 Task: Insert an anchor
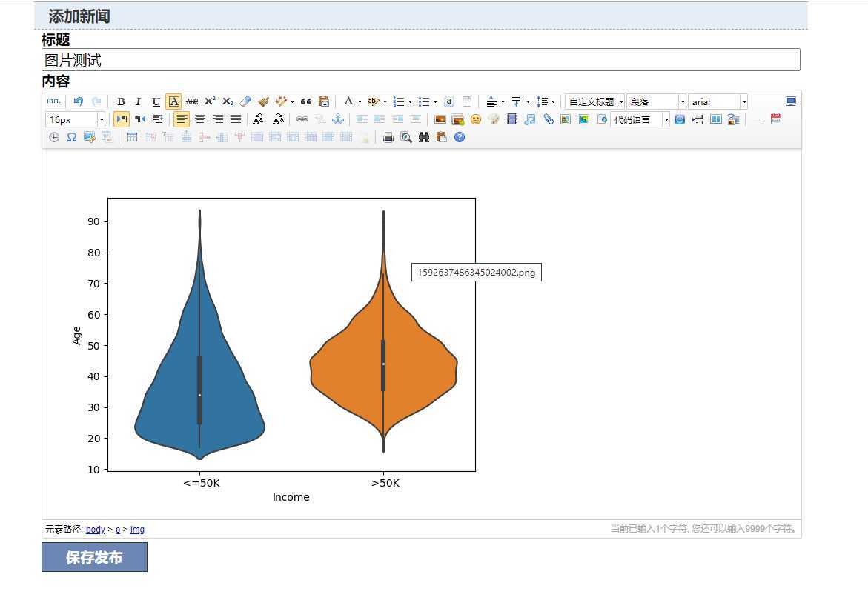pyautogui.click(x=338, y=119)
